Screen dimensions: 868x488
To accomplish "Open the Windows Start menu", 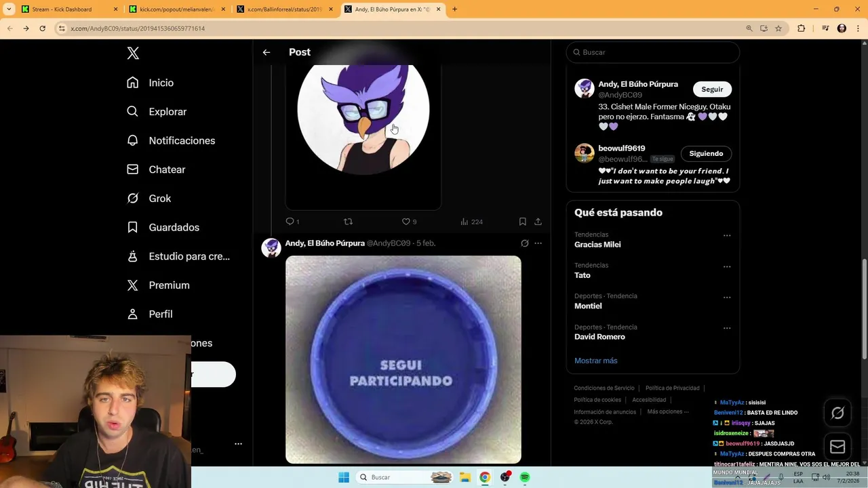I will coord(344,477).
